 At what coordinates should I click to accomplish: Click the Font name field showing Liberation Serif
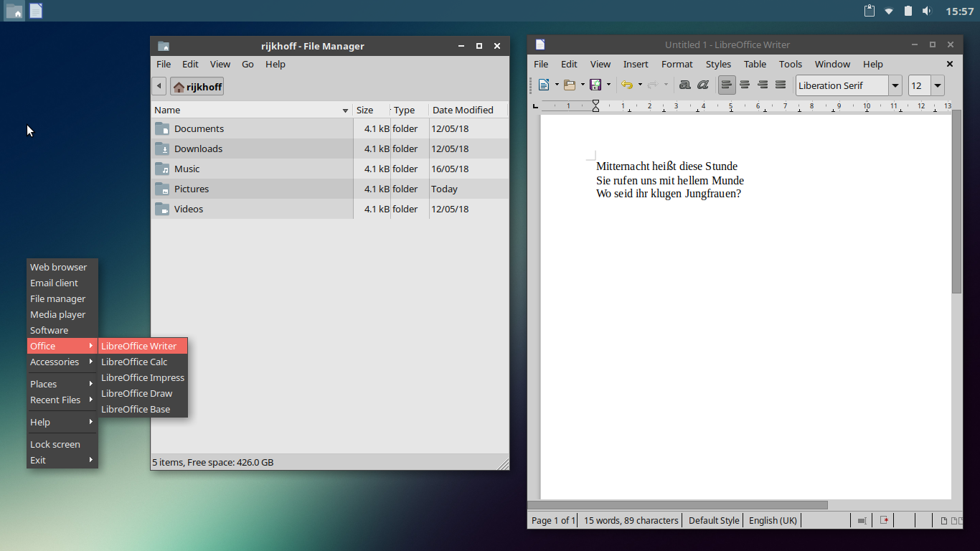(842, 85)
